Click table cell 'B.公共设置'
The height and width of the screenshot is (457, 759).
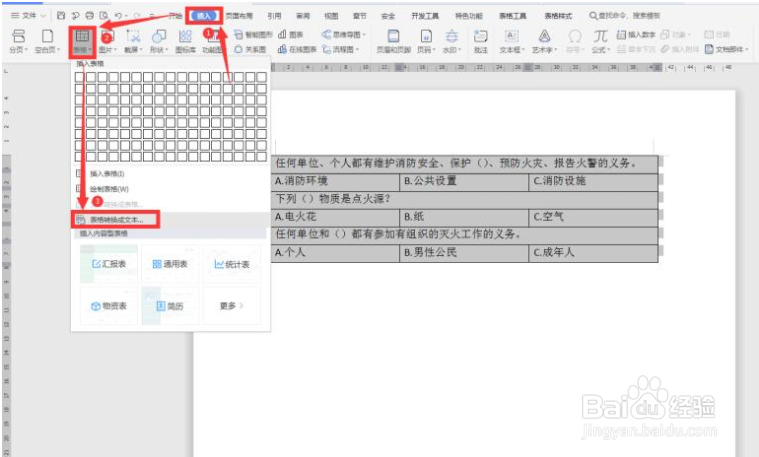(x=464, y=181)
